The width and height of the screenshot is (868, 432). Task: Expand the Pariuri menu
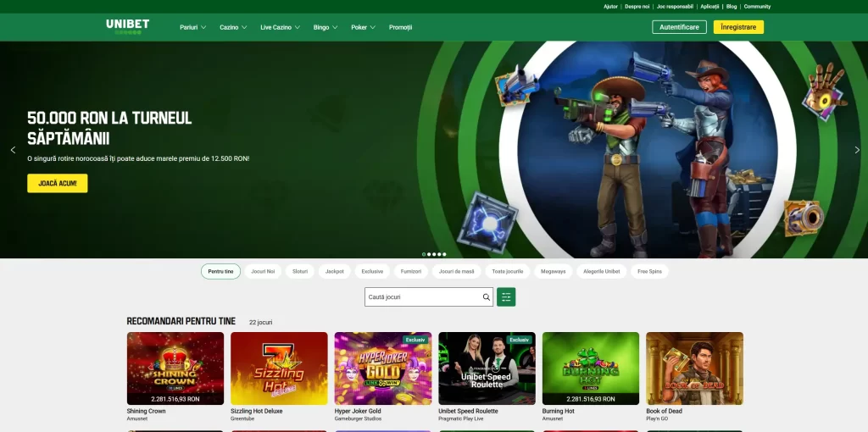192,27
